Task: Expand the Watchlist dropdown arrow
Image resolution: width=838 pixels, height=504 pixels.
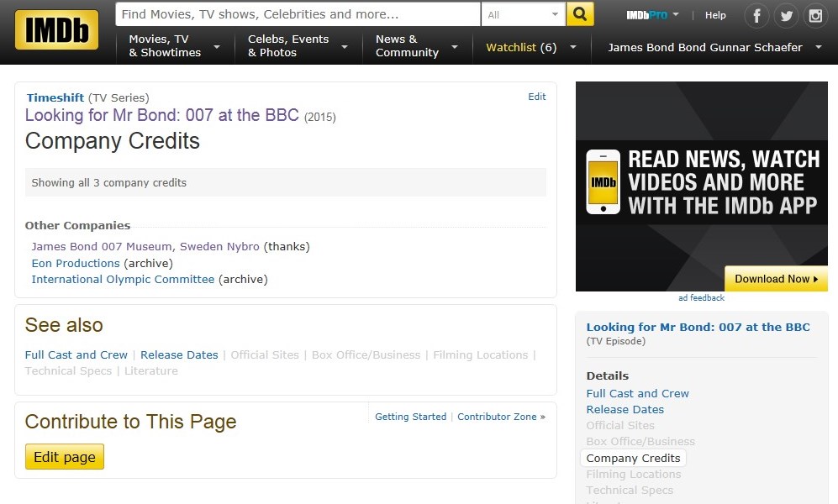Action: (x=573, y=48)
